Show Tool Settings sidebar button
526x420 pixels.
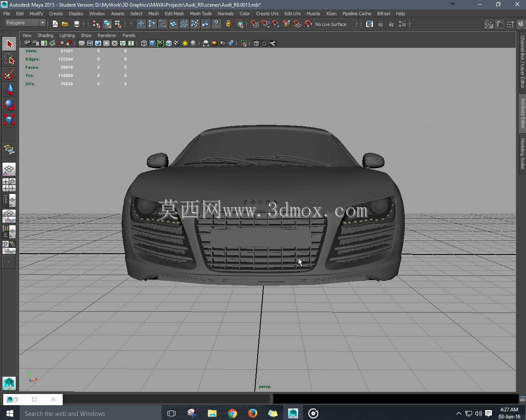click(510, 24)
